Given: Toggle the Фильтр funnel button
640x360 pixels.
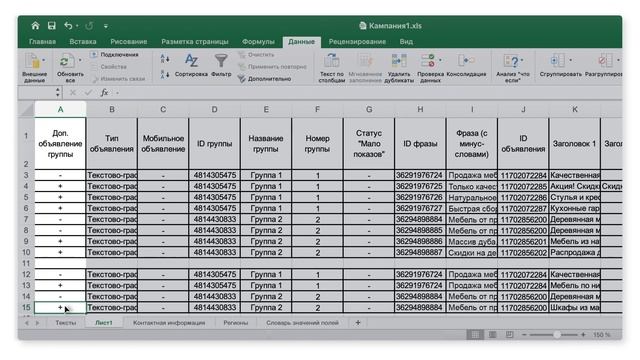Looking at the screenshot, I should click(221, 65).
